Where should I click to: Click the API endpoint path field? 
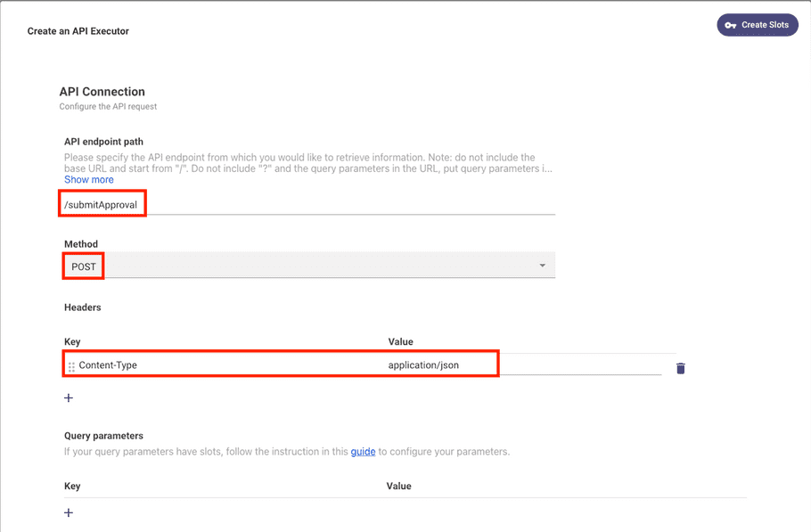[309, 205]
